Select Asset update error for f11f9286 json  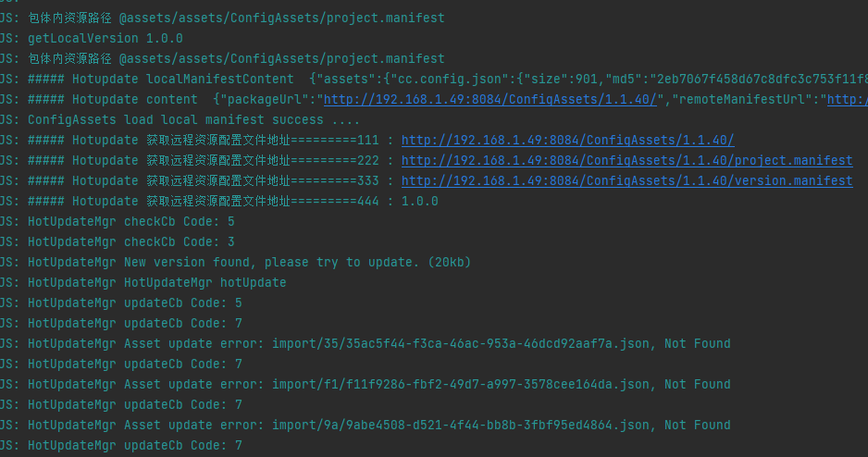click(379, 384)
